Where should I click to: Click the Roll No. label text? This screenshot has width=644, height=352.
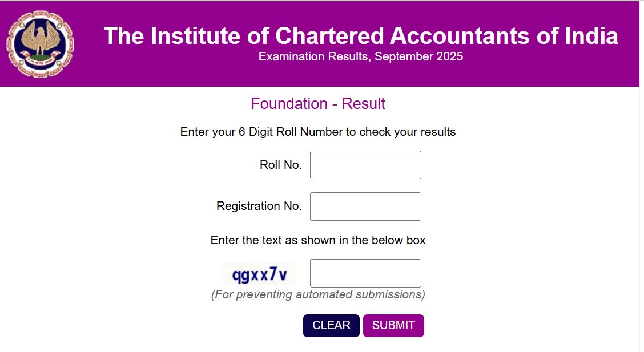click(280, 164)
